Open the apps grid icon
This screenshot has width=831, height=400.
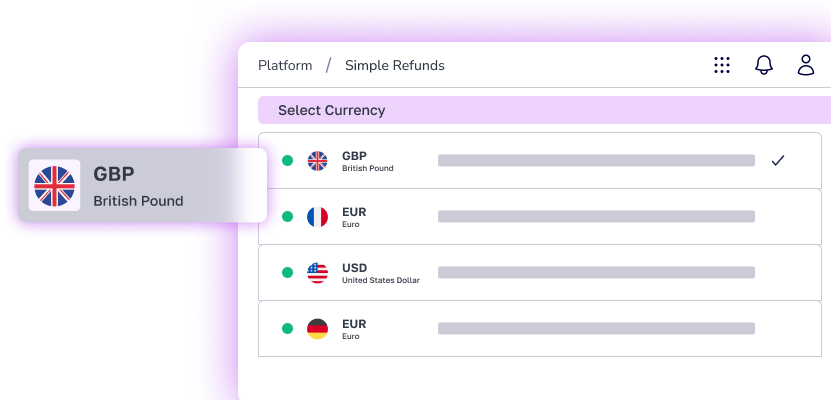pos(722,65)
